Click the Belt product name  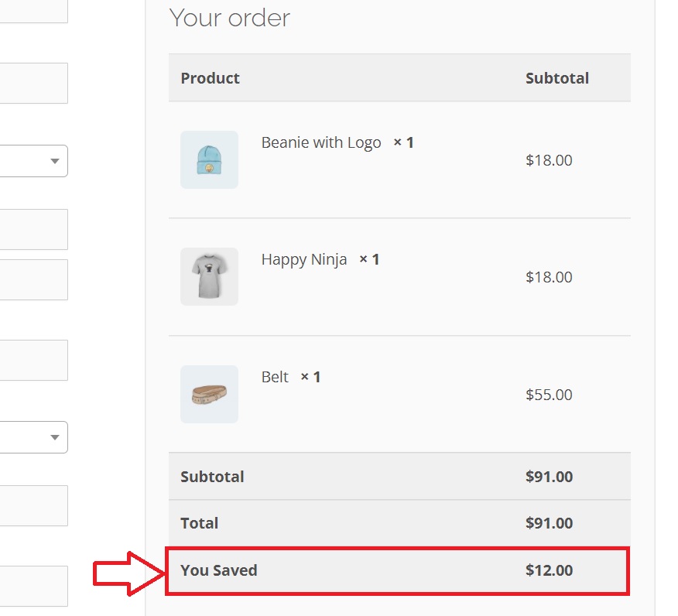(275, 377)
